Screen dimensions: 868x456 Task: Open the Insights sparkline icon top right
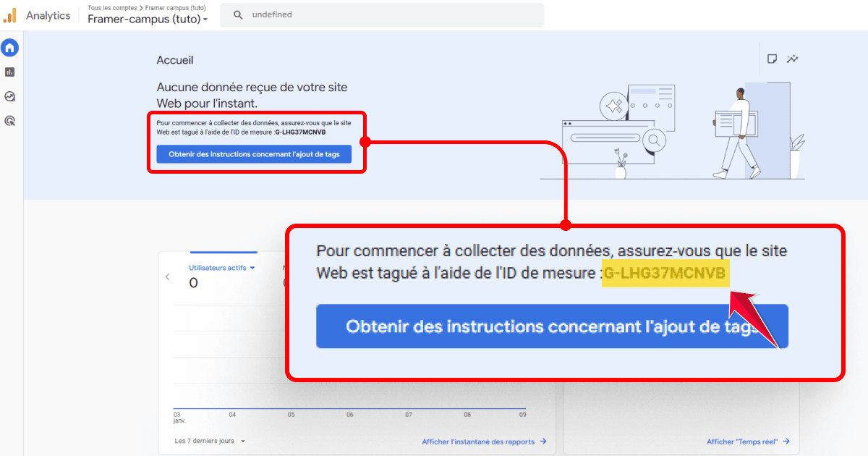[x=793, y=59]
